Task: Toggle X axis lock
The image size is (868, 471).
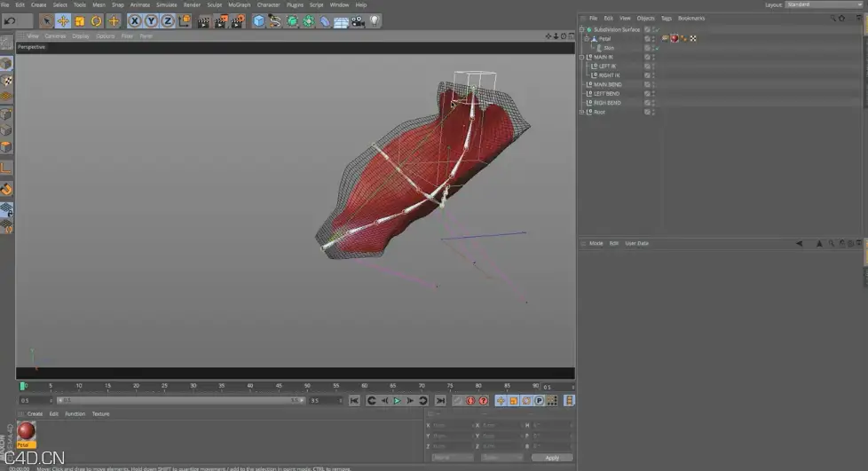Action: click(135, 21)
